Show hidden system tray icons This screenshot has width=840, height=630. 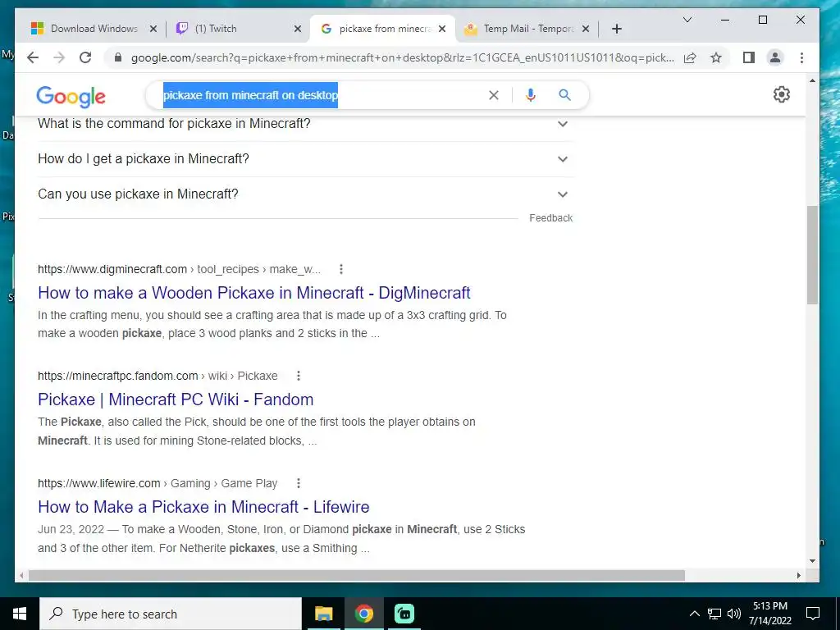click(x=694, y=614)
